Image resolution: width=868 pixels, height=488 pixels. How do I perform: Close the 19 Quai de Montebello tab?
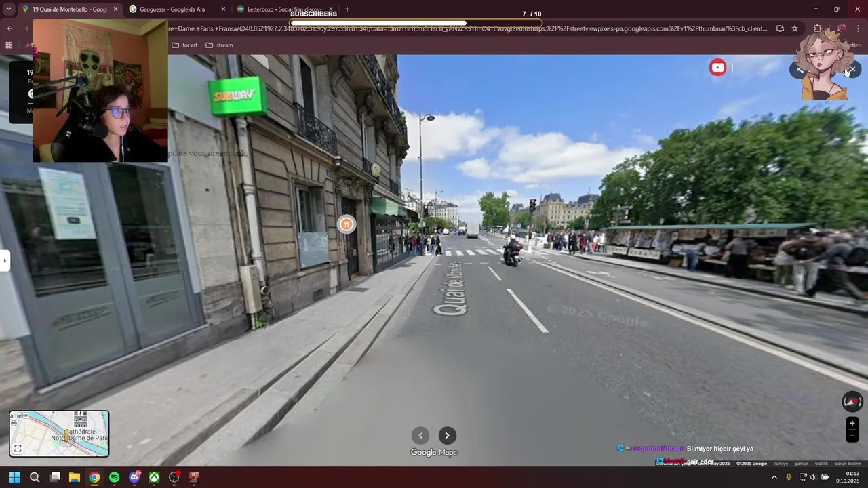coord(115,9)
